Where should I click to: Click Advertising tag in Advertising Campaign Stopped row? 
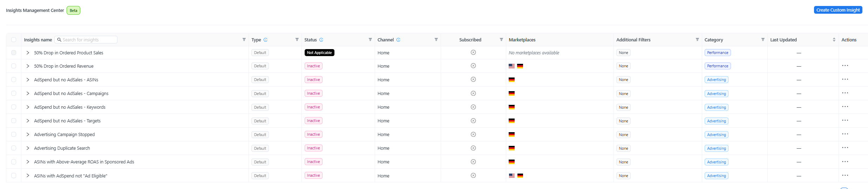click(x=717, y=135)
